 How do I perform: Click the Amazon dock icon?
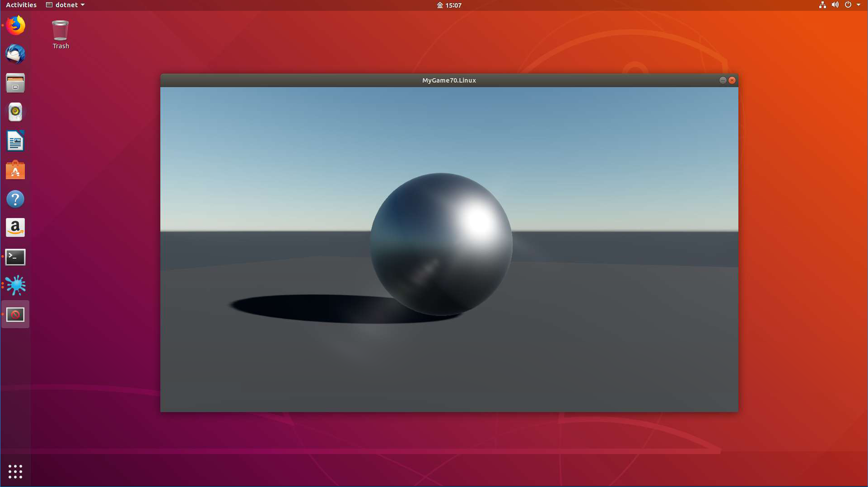[15, 228]
